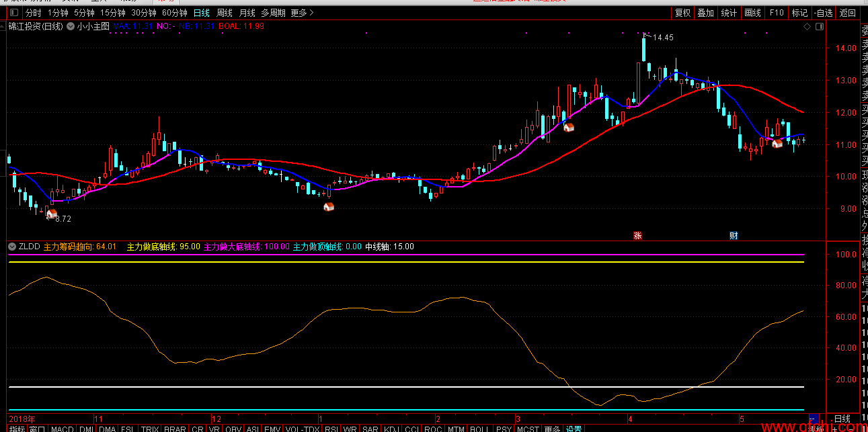Click the 锦江投资(日线) stock title

coord(36,26)
